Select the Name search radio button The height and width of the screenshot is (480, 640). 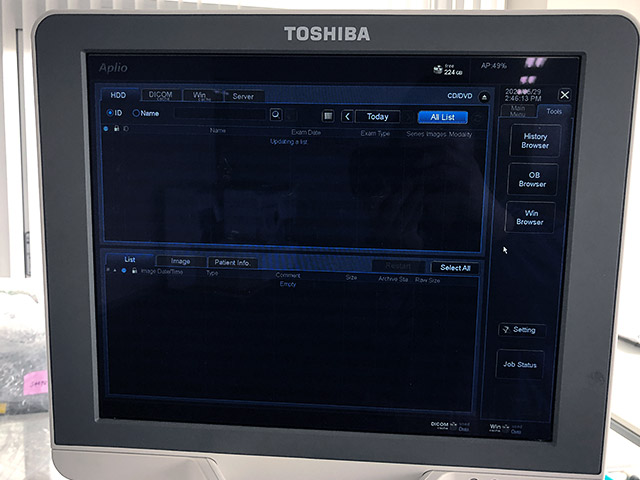136,113
